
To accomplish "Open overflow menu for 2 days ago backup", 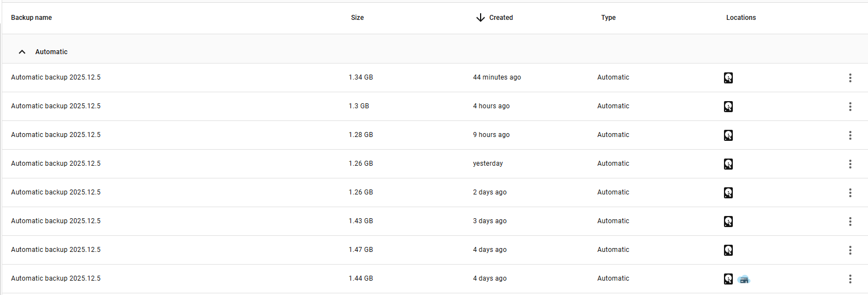I will tap(850, 193).
